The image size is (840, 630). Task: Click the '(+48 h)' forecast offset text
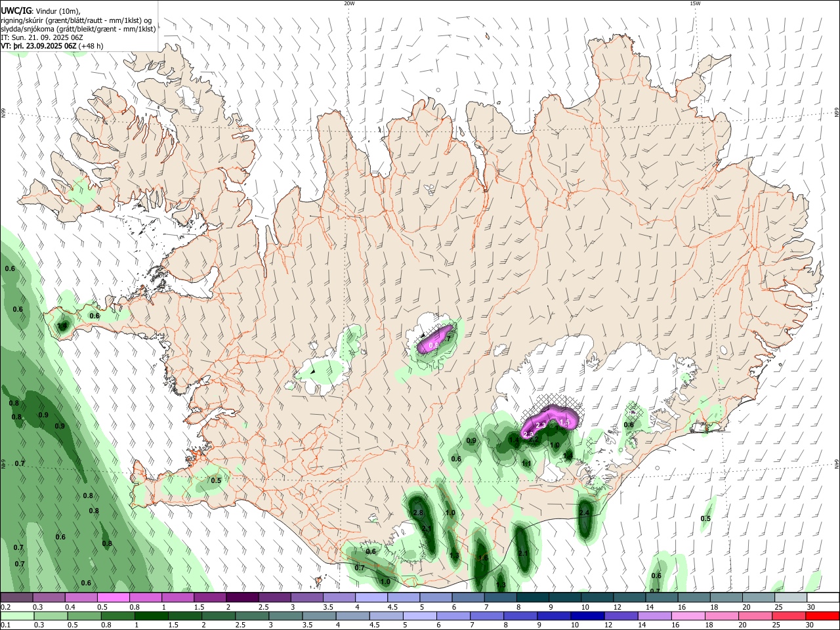[x=91, y=47]
